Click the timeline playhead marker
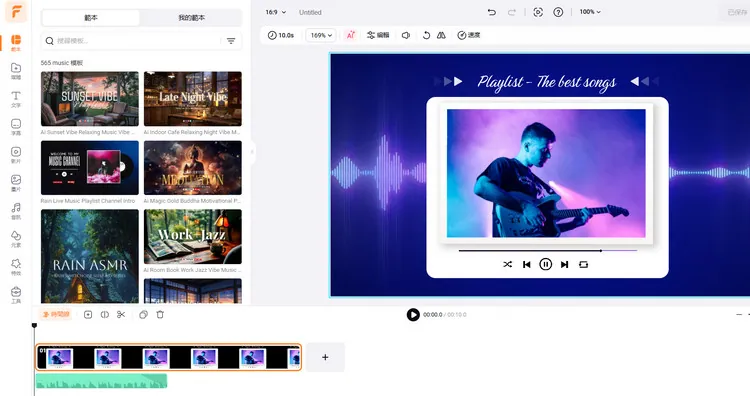The width and height of the screenshot is (750, 396). point(34,326)
